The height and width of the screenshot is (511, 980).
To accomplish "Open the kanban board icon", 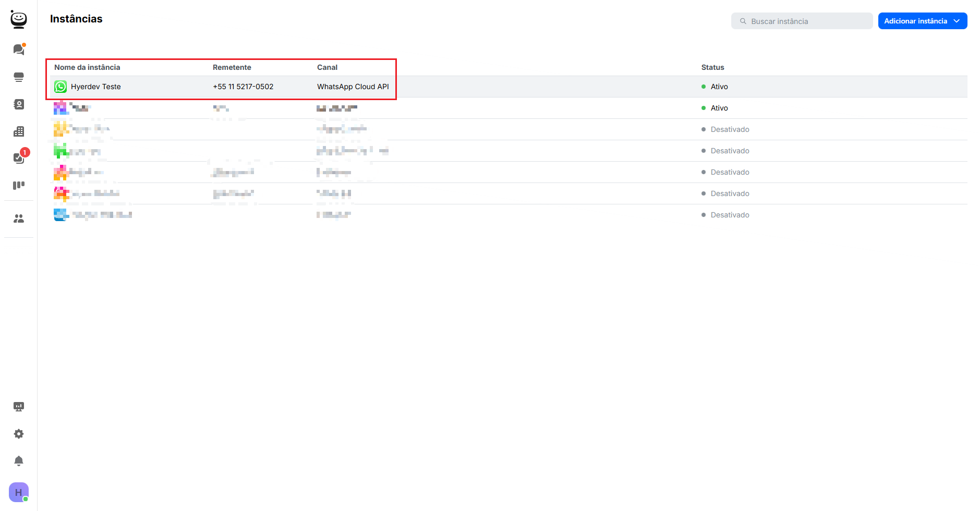I will (19, 185).
